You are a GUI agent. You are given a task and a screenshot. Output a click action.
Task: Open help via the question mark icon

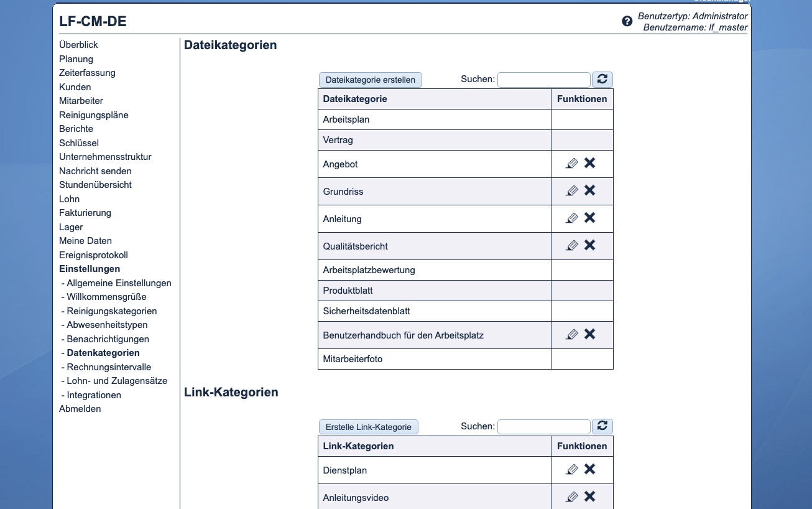coord(626,21)
